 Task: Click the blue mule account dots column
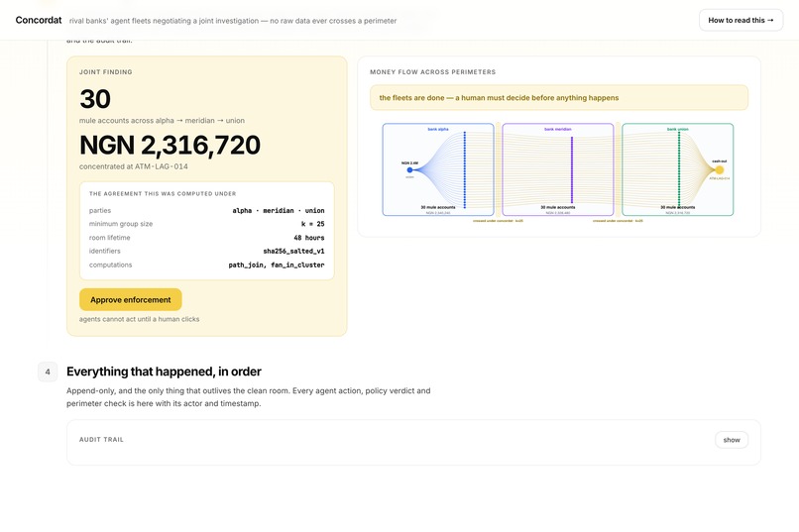click(465, 170)
